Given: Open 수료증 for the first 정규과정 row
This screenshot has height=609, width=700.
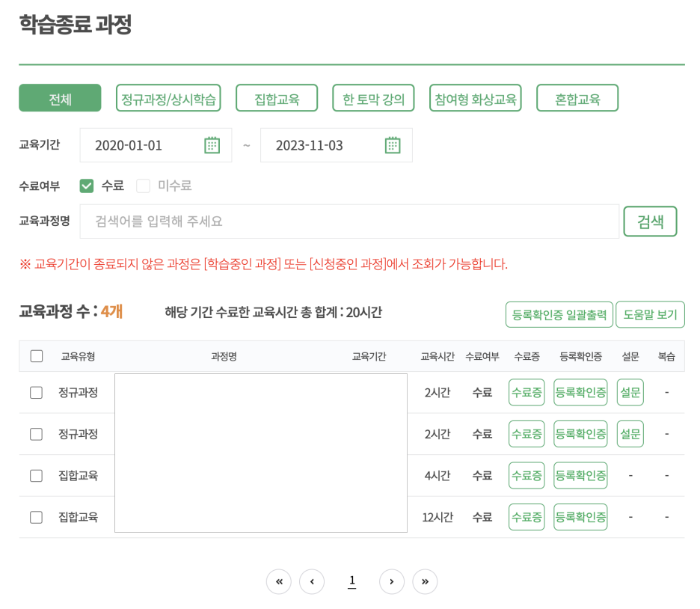Looking at the screenshot, I should pos(526,393).
